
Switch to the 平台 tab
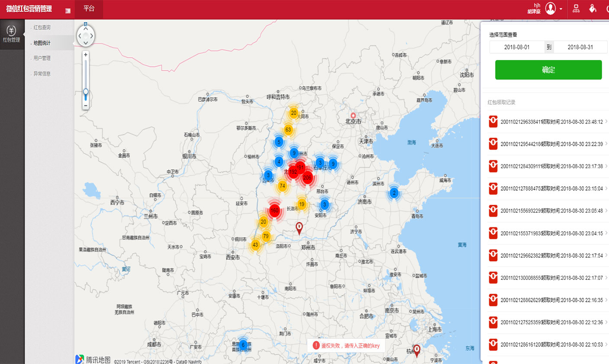pos(89,9)
